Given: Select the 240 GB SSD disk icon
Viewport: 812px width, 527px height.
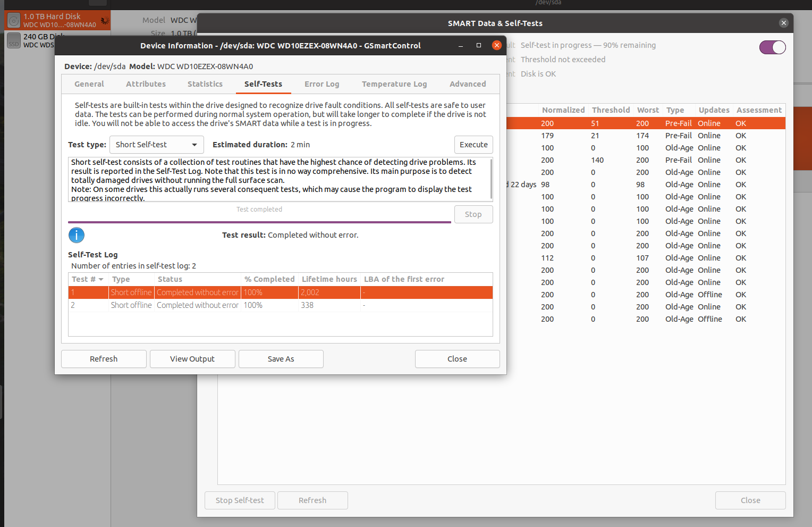Looking at the screenshot, I should [x=14, y=41].
